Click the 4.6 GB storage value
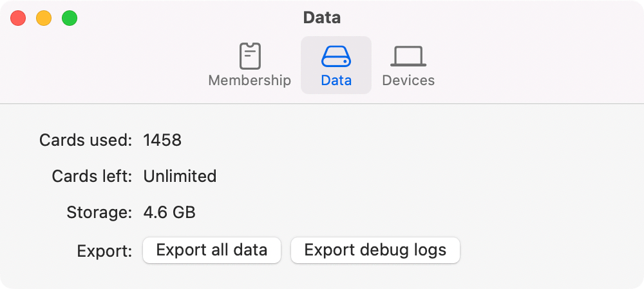Image resolution: width=644 pixels, height=289 pixels. point(169,212)
